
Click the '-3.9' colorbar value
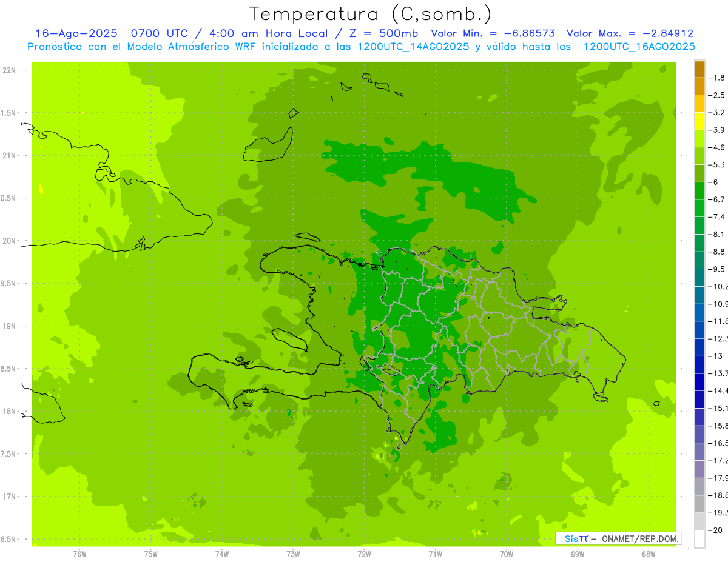717,130
